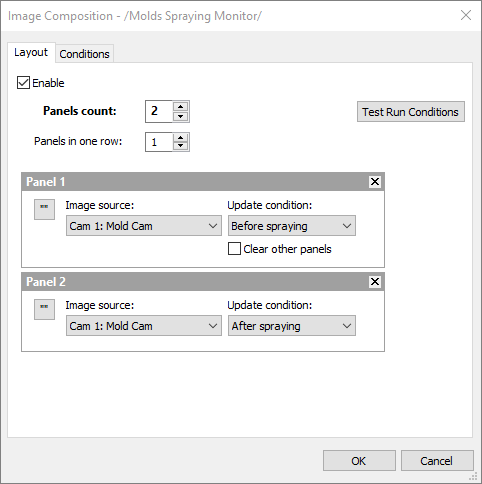Click the Cancel button

437,461
